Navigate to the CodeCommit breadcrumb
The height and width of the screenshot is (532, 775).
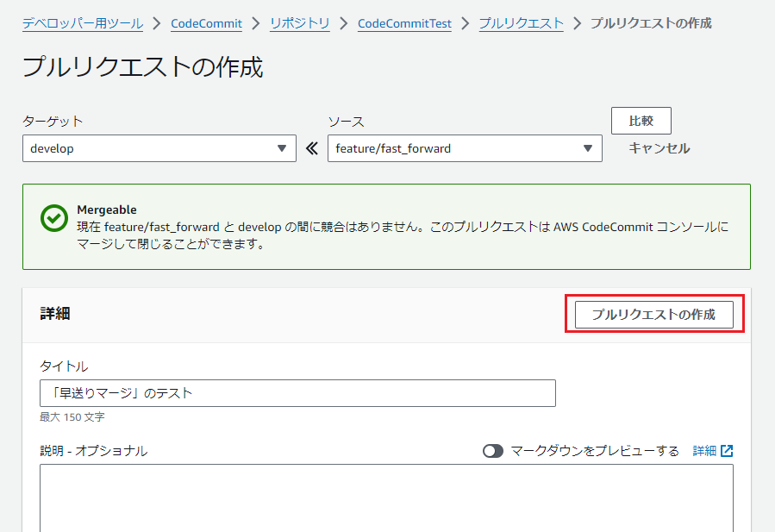[x=206, y=23]
